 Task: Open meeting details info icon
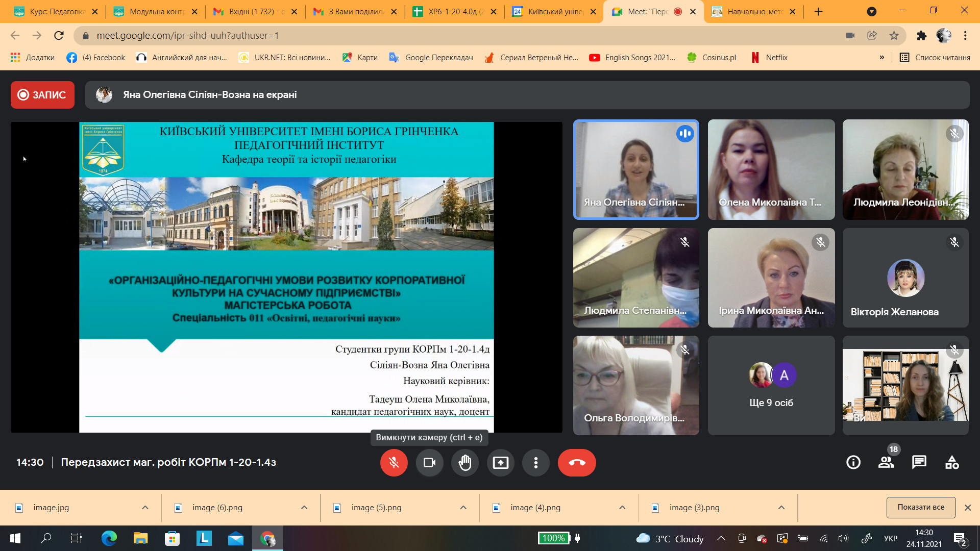pyautogui.click(x=853, y=462)
